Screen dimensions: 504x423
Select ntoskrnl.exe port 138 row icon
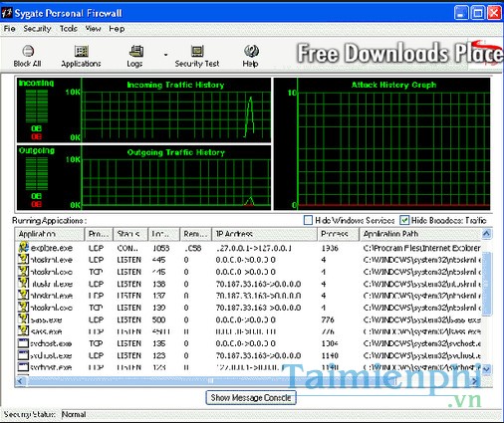23,284
